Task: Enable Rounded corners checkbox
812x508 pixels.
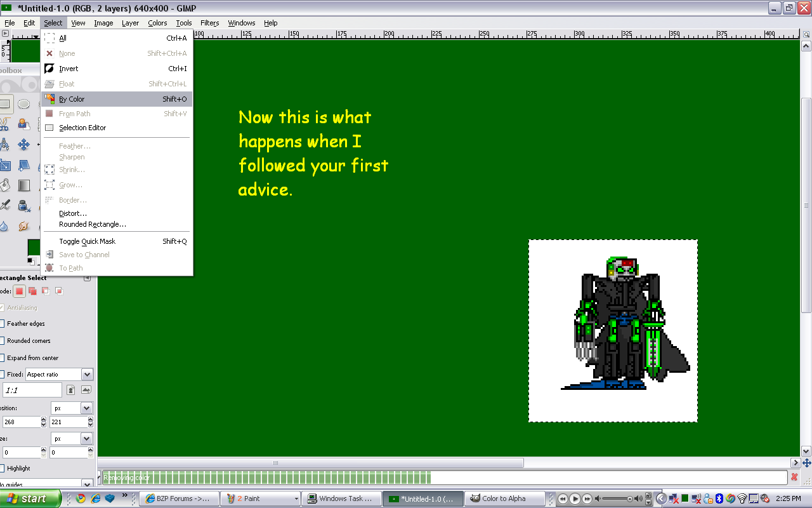Action: 2,341
